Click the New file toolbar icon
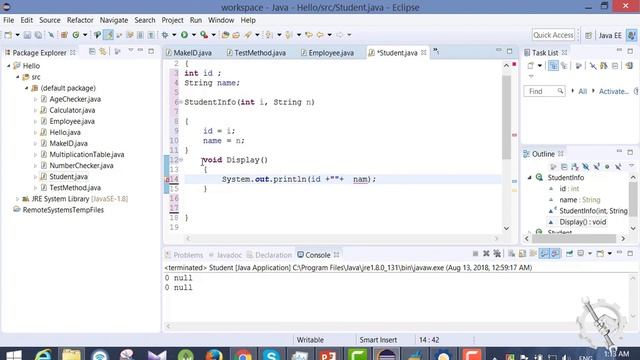The image size is (640, 360). [8, 35]
